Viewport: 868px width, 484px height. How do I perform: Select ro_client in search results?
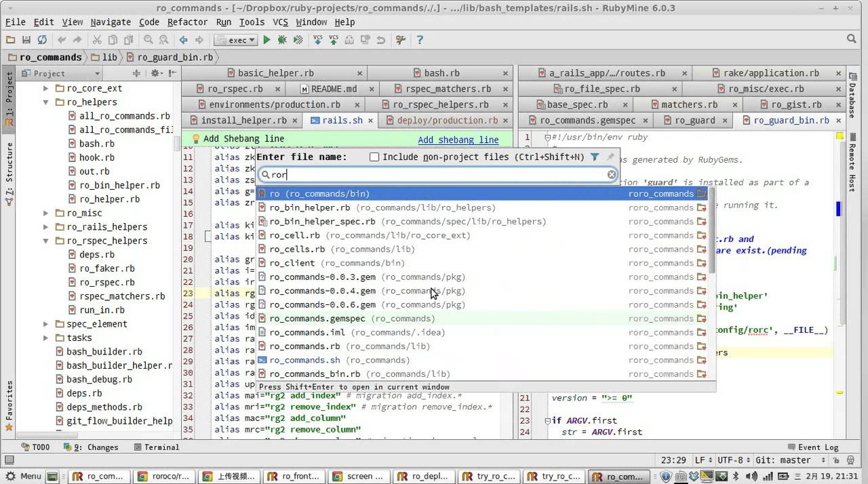tap(481, 263)
